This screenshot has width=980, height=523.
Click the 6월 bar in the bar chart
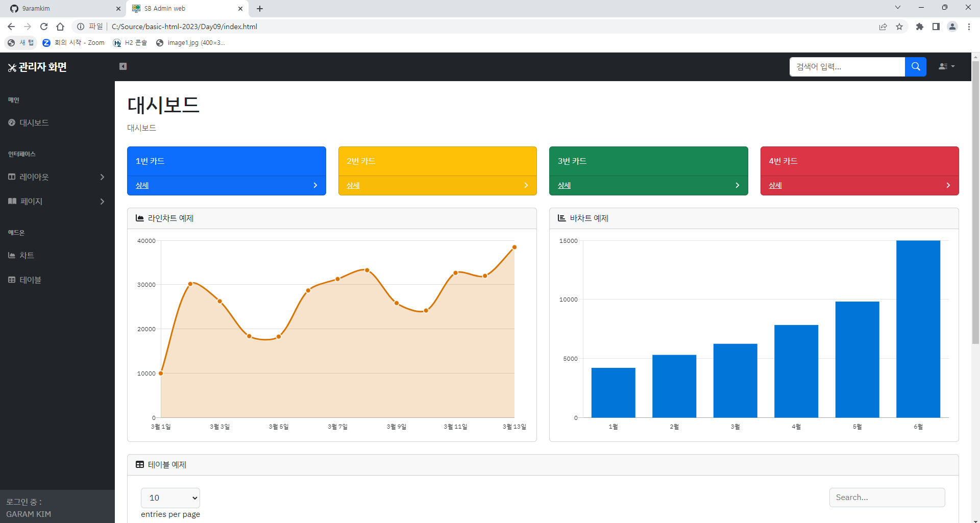click(918, 329)
